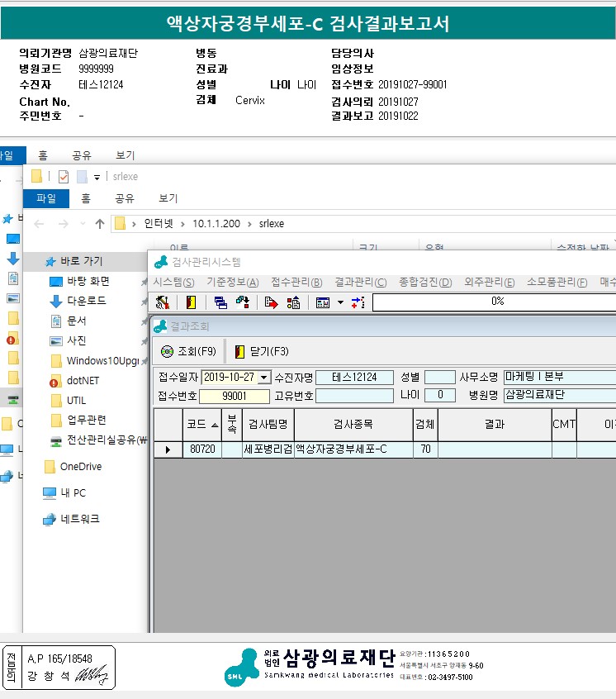Click the 액상자궁경부세포-C cell in results table

point(353,449)
